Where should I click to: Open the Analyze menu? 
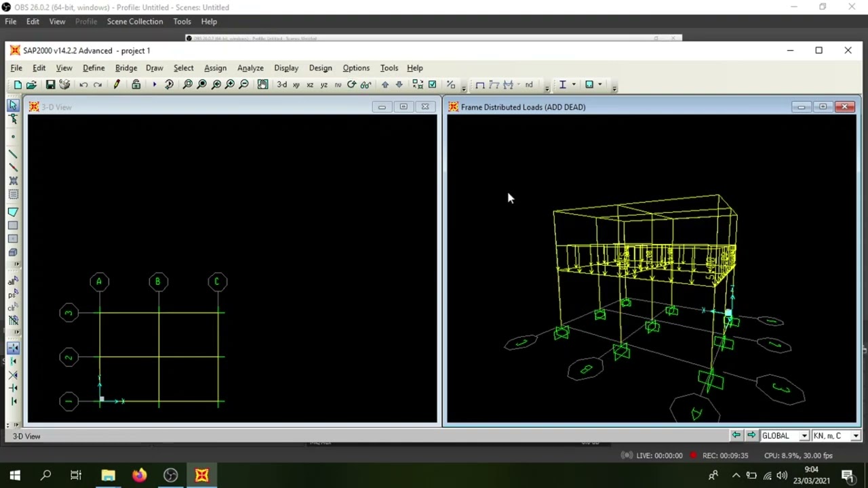click(x=250, y=68)
